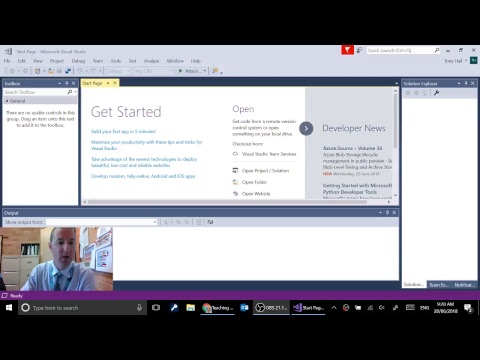The height and width of the screenshot is (360, 480).
Task: Open the Team menu
Action: (98, 61)
